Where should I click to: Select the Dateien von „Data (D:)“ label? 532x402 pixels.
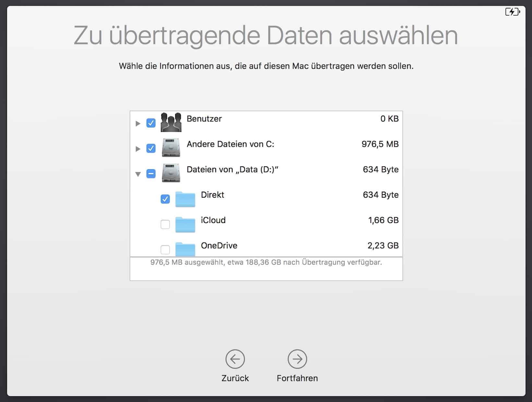coord(233,169)
